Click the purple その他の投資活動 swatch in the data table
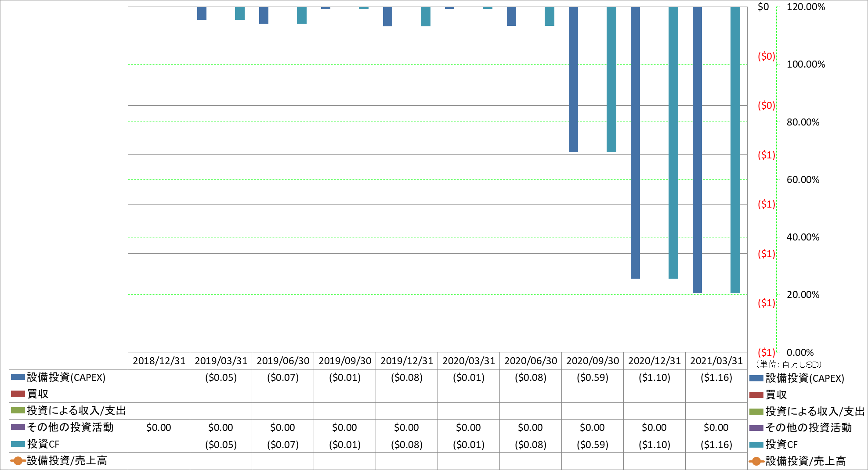Image resolution: width=868 pixels, height=470 pixels. click(x=18, y=427)
